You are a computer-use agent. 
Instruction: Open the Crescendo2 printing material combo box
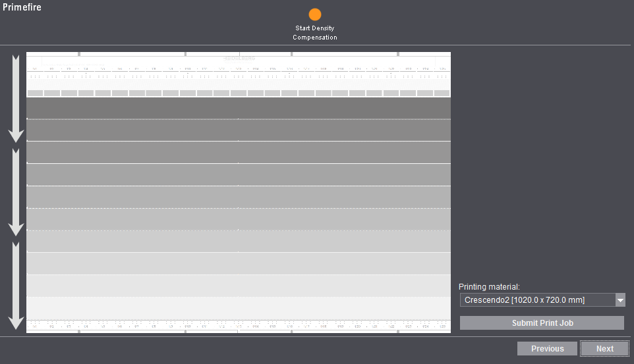coord(536,300)
